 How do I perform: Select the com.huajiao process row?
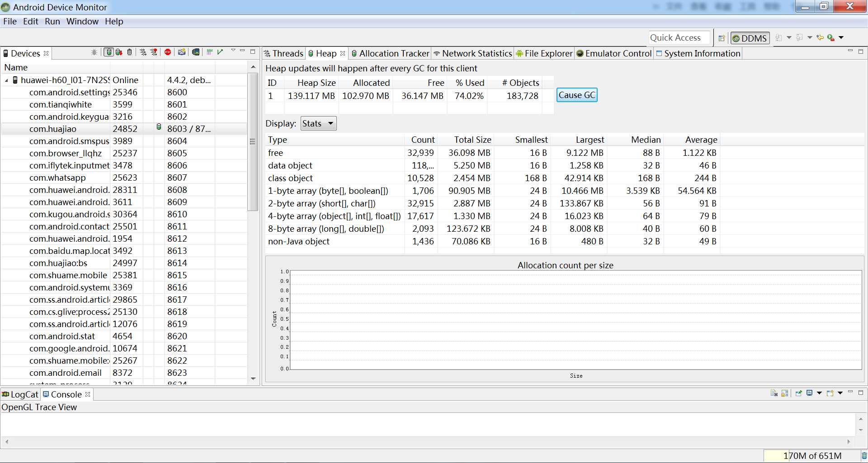[124, 129]
